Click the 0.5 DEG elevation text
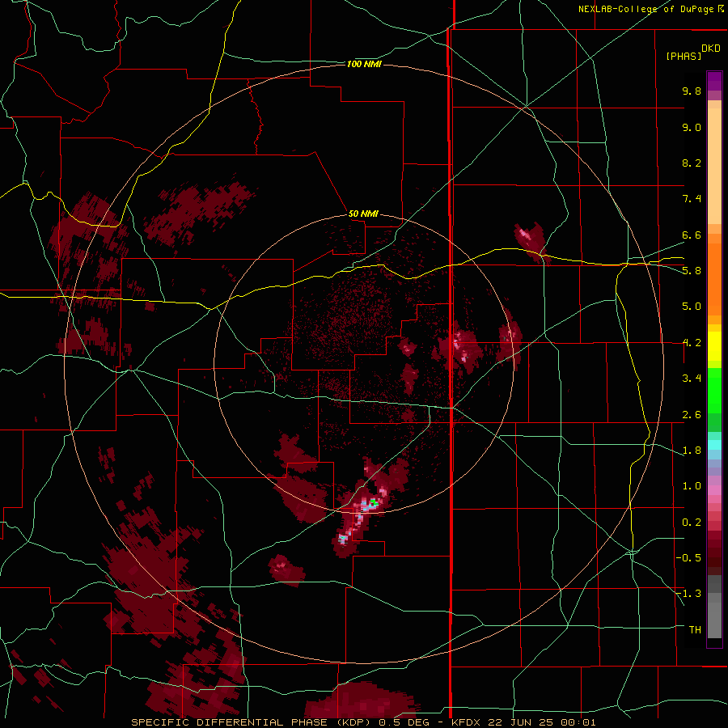This screenshot has height=728, width=728. pos(405,722)
